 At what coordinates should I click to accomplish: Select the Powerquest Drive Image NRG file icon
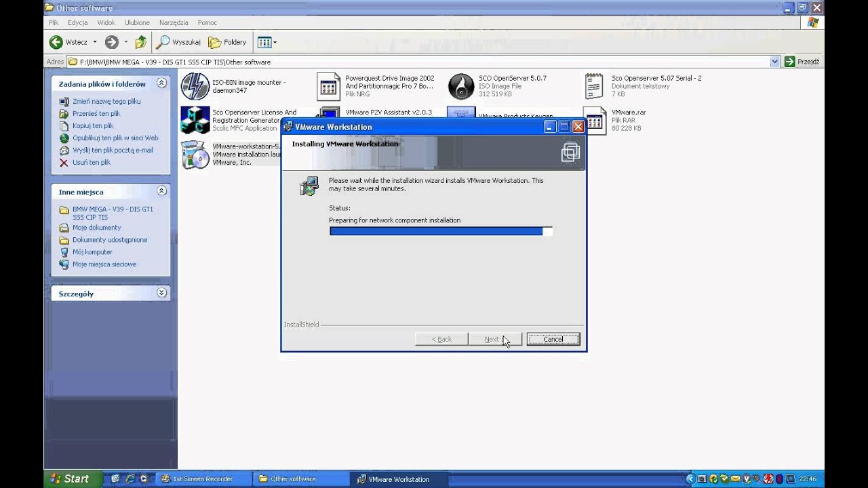coord(328,86)
